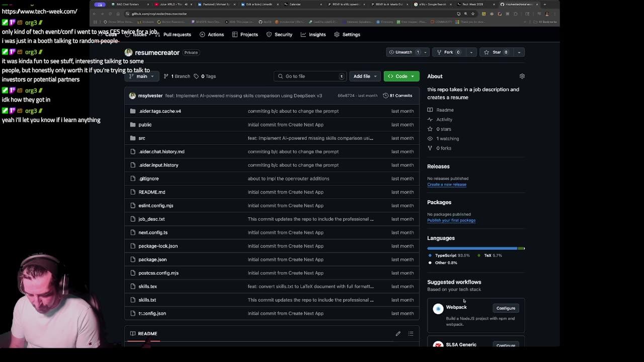This screenshot has width=644, height=362.
Task: Open the repository Settings tab
Action: tap(347, 35)
